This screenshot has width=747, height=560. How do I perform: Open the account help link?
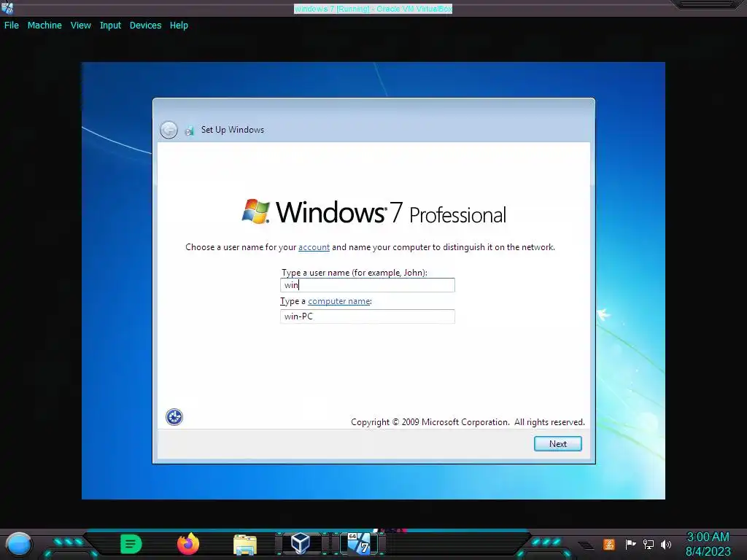314,247
